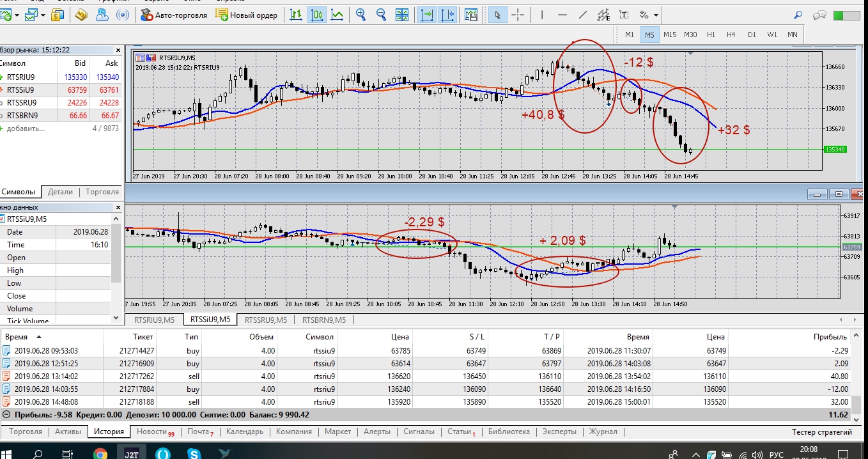Open the profiles dropdown arrow
This screenshot has height=459, width=868.
pyautogui.click(x=43, y=15)
